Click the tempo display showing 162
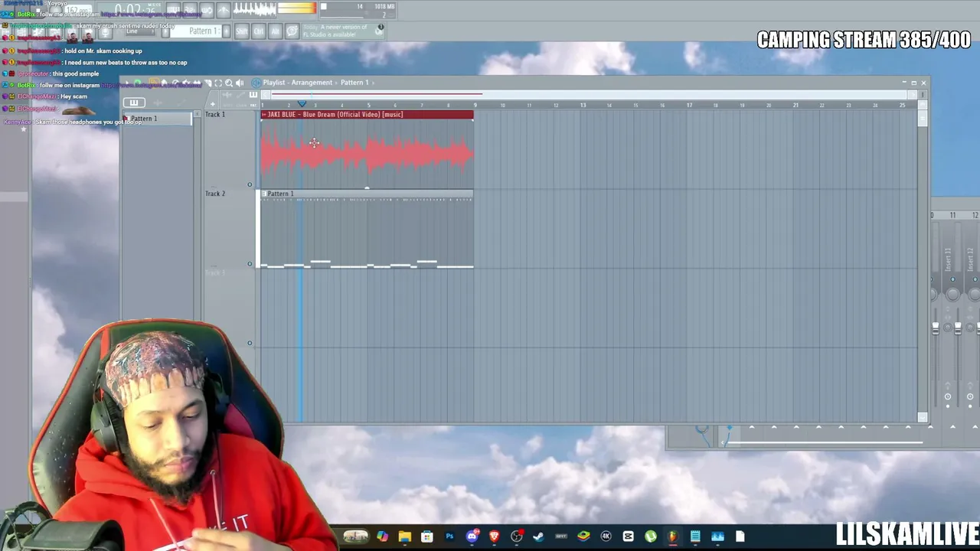This screenshot has height=551, width=980. (77, 10)
